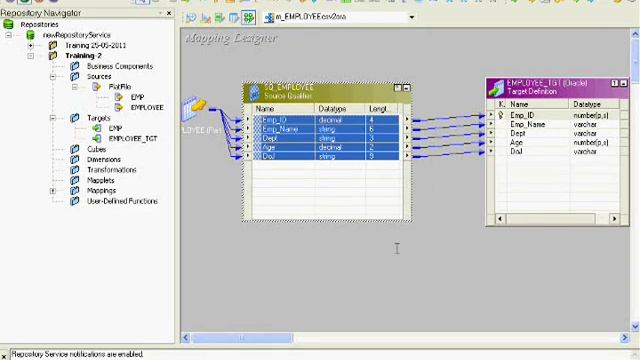Collapse the newRepositoryService node
This screenshot has height=360, width=640.
point(9,35)
